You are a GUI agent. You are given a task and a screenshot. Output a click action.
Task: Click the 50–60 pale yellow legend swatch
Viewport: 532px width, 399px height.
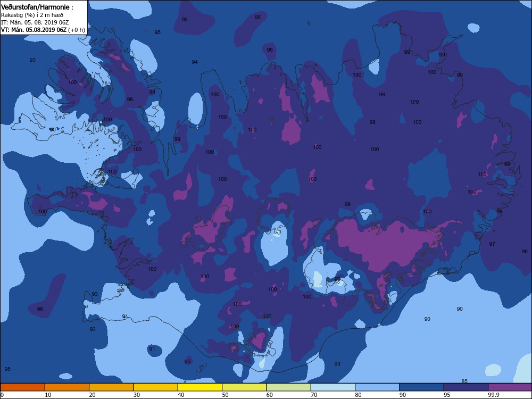pos(244,387)
